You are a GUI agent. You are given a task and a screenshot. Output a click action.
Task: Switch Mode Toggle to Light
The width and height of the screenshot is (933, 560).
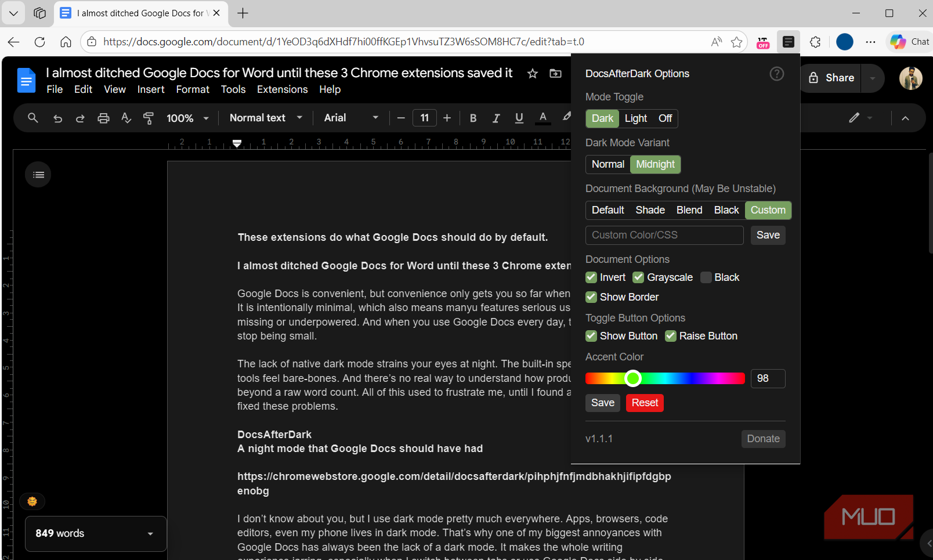coord(636,118)
